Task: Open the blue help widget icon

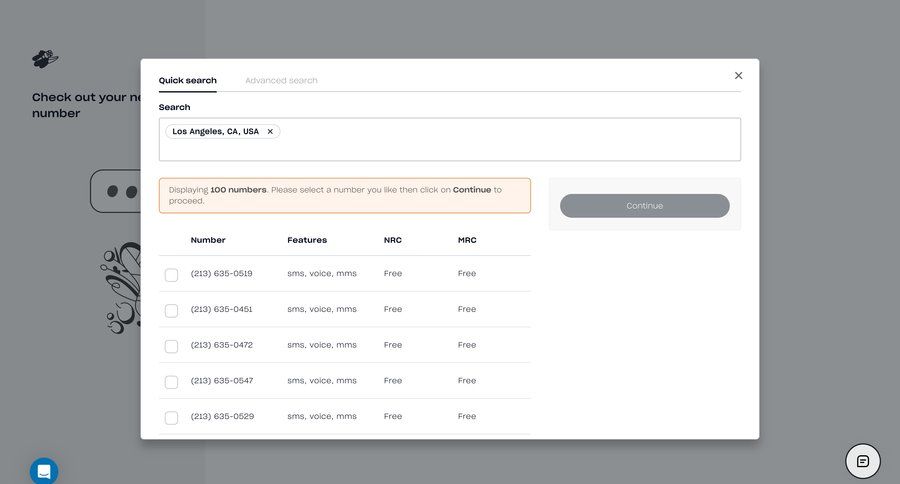Action: (44, 471)
